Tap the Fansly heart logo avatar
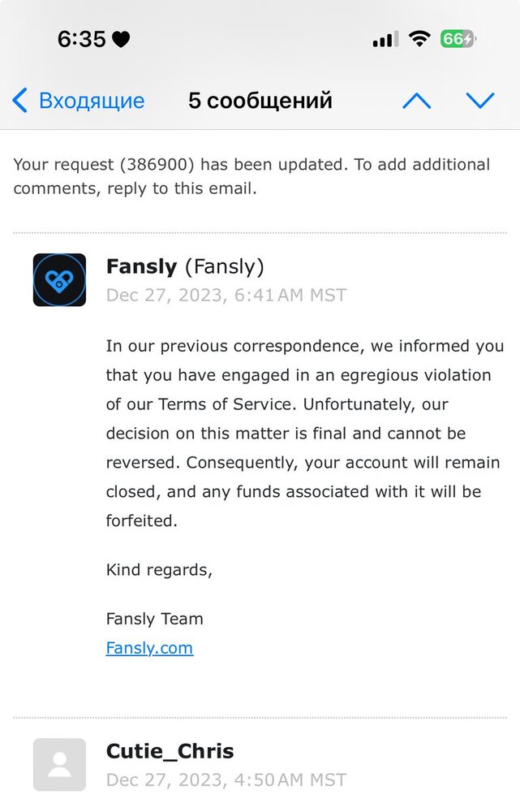 [x=59, y=280]
